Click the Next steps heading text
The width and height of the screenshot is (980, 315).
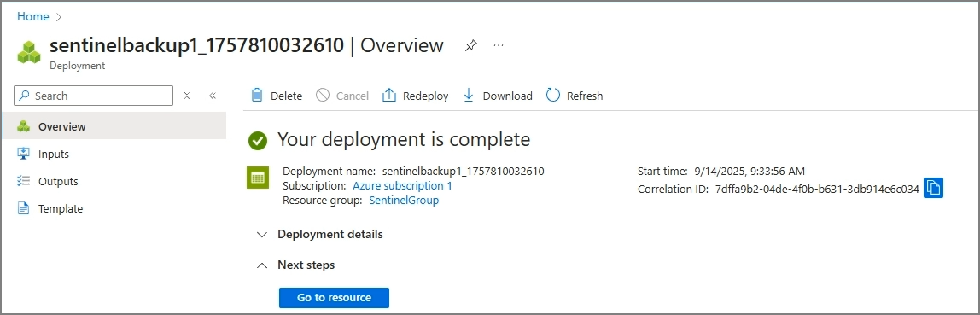[x=306, y=265]
